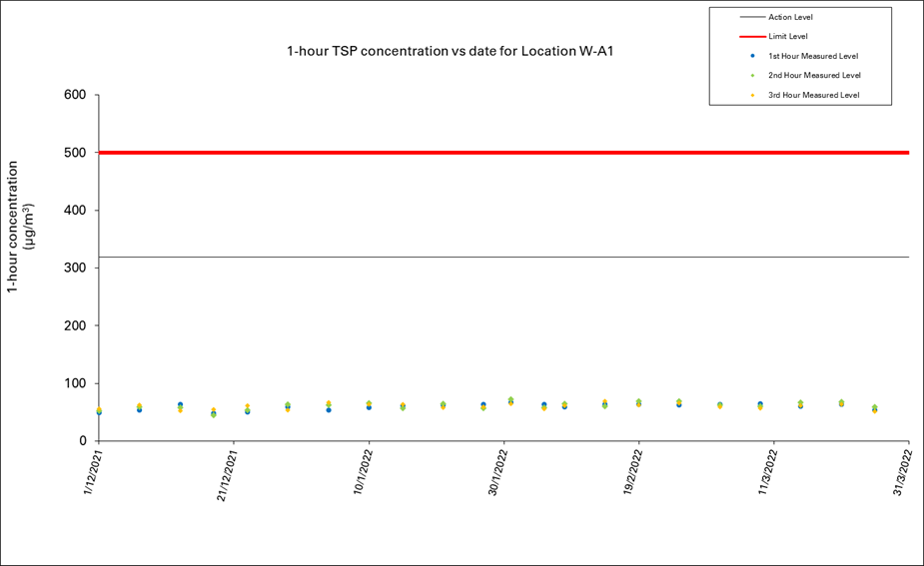
Task: Click the red line sample in the legend
Action: [x=752, y=37]
